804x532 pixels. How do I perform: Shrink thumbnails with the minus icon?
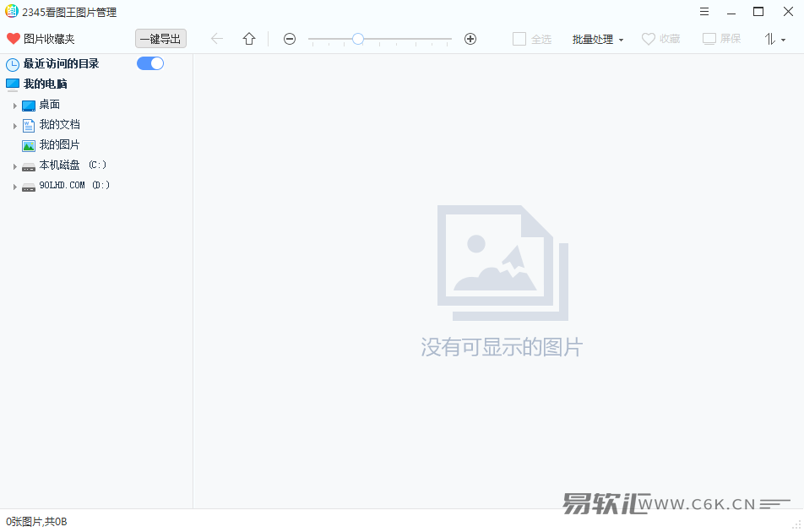tap(290, 39)
